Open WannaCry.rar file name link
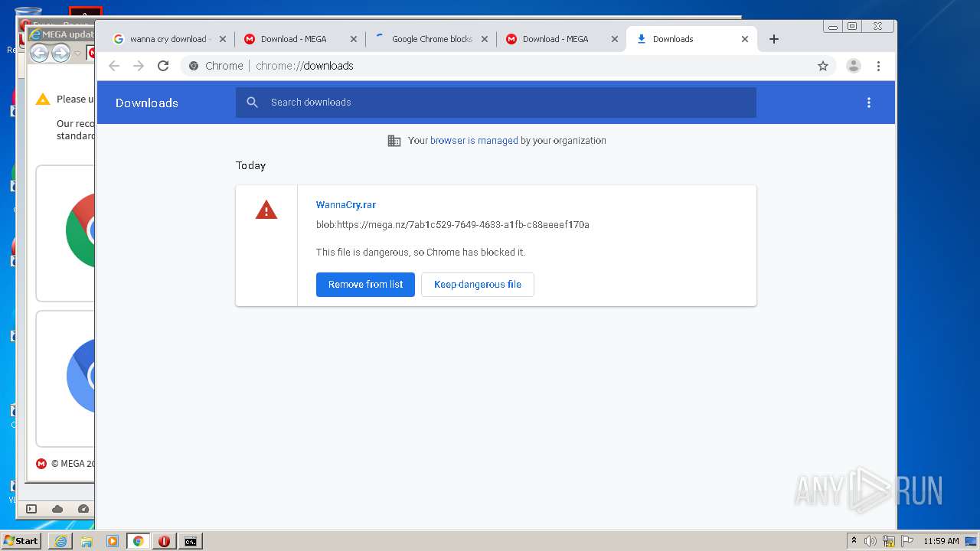 click(346, 205)
